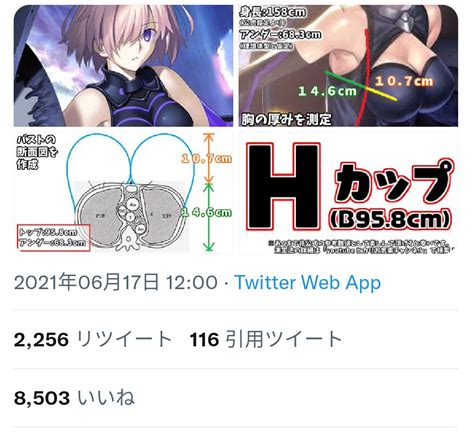Click the 胸の厚みを測定 caption
474x437 pixels.
(286, 119)
